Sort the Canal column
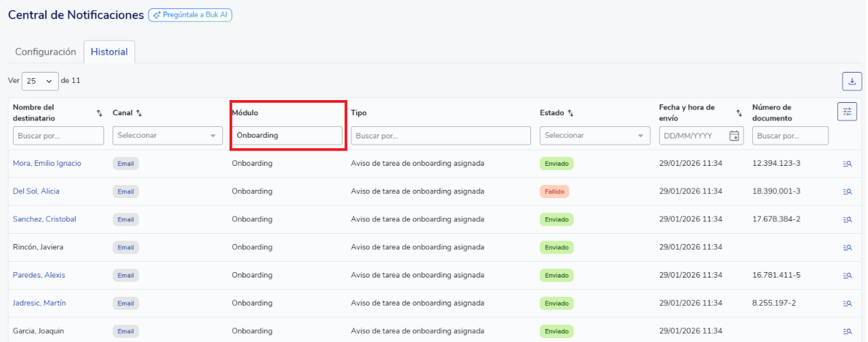The height and width of the screenshot is (342, 868). [x=139, y=113]
